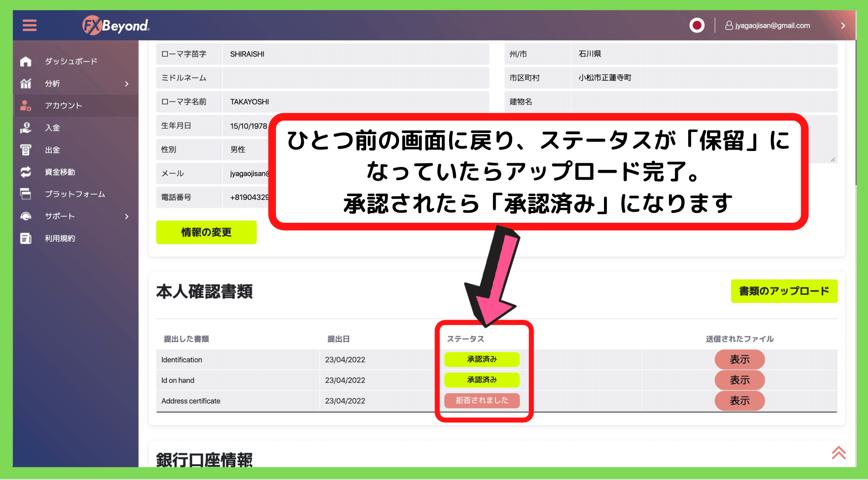
Task: Click the 本人確認書類 section heading
Action: click(x=204, y=292)
